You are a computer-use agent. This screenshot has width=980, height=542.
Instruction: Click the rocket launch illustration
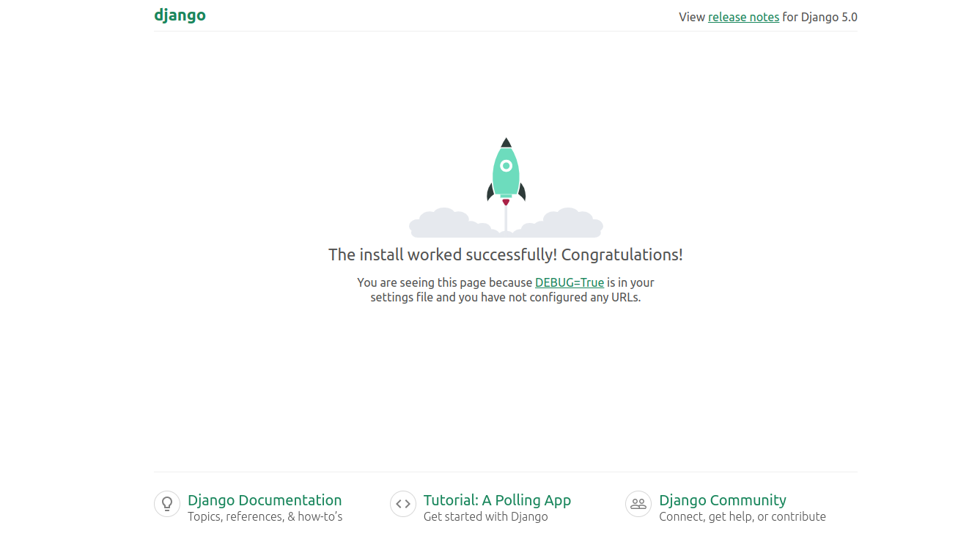click(506, 188)
